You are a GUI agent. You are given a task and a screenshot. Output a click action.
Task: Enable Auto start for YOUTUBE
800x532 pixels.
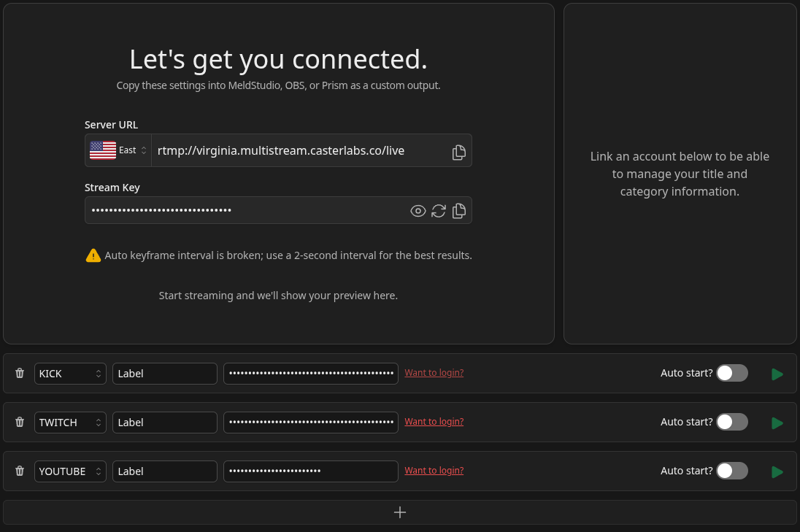pyautogui.click(x=731, y=471)
